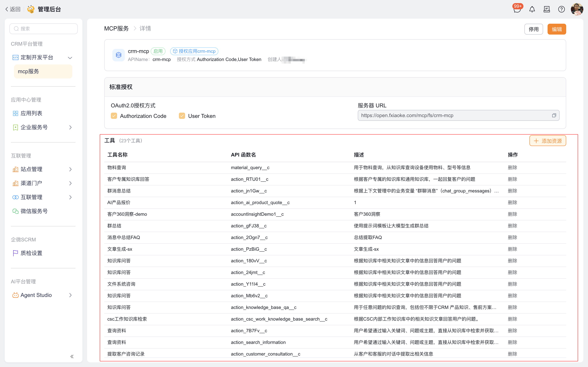This screenshot has height=367, width=588.
Task: Click the orange 编辑 button
Action: [556, 29]
